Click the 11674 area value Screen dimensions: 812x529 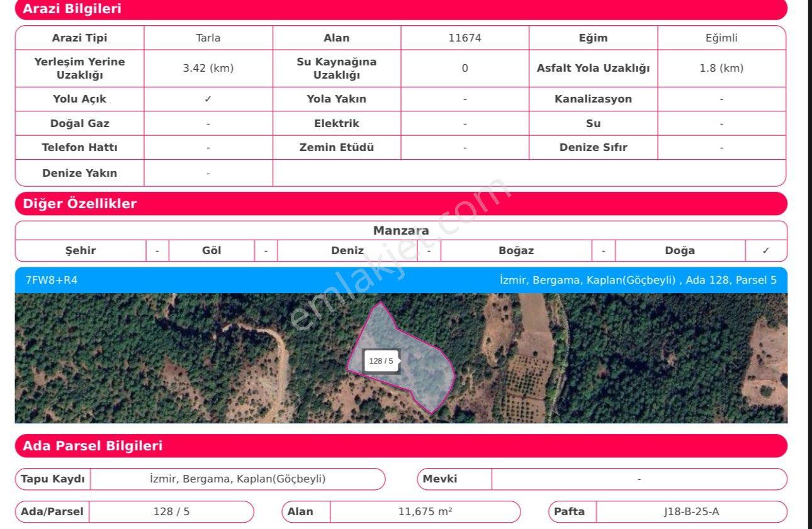[x=465, y=38]
